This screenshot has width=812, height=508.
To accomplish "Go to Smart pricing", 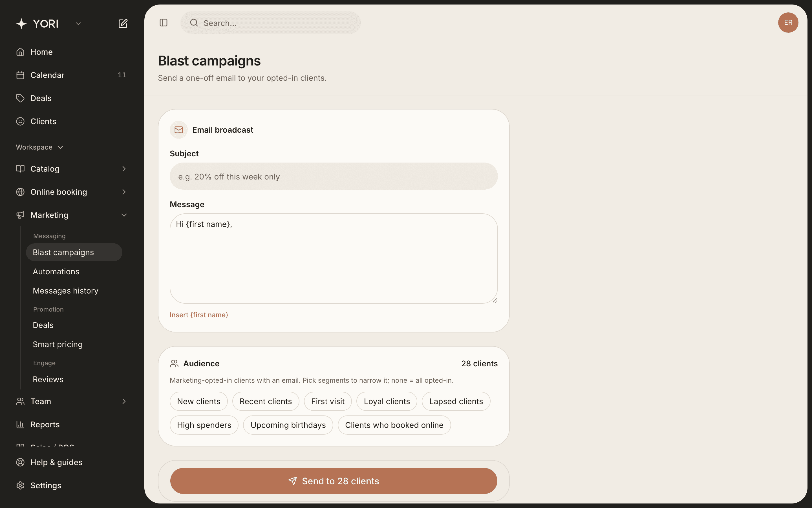I will [x=58, y=344].
